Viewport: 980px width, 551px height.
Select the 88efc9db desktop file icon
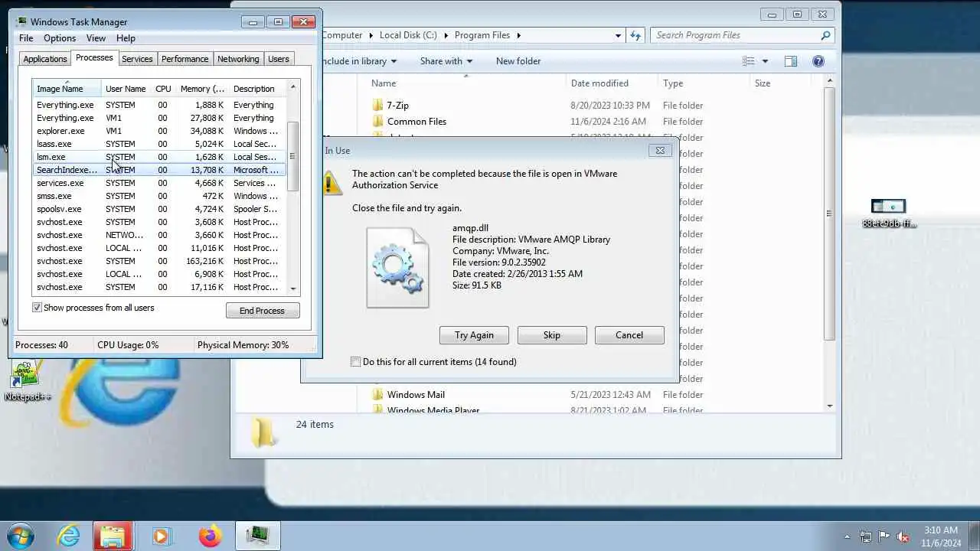click(x=888, y=213)
